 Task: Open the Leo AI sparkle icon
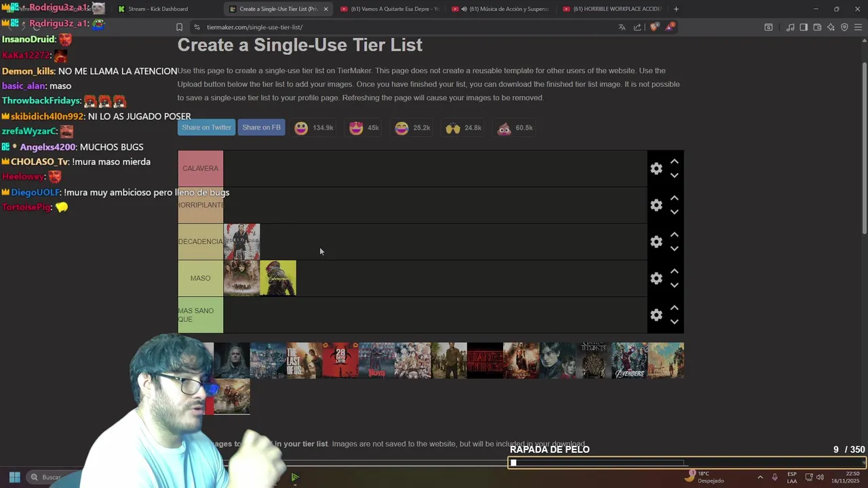[x=831, y=27]
